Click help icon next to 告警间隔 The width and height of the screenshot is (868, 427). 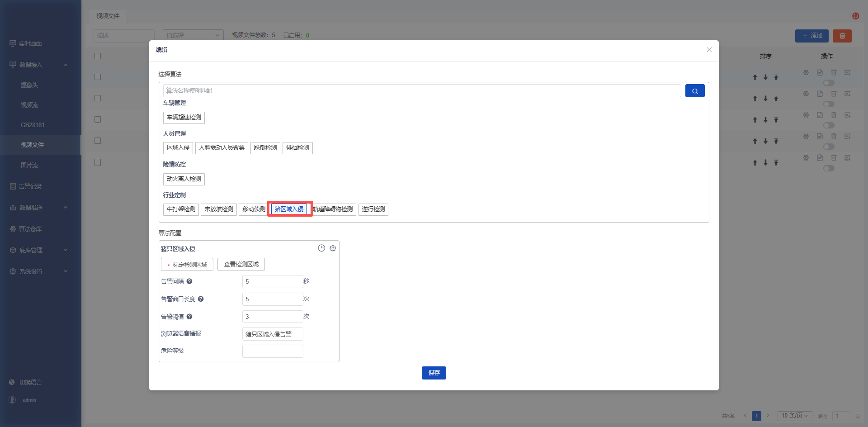coord(189,281)
